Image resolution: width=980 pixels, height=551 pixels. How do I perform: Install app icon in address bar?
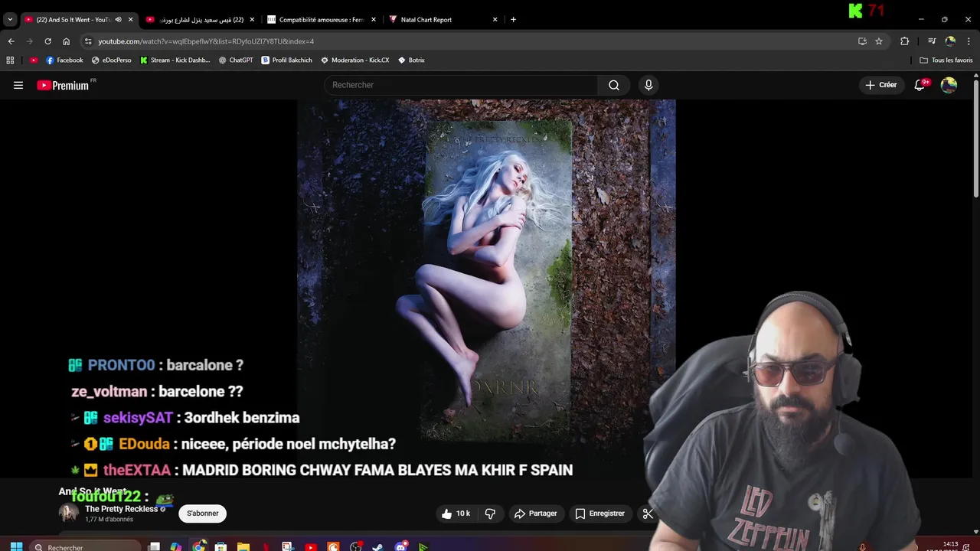[862, 41]
